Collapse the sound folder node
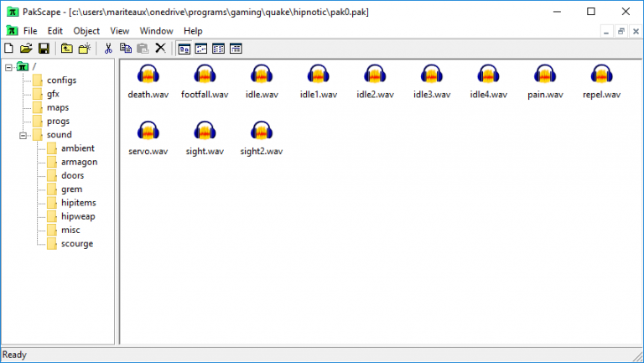The width and height of the screenshot is (644, 363). pos(23,135)
